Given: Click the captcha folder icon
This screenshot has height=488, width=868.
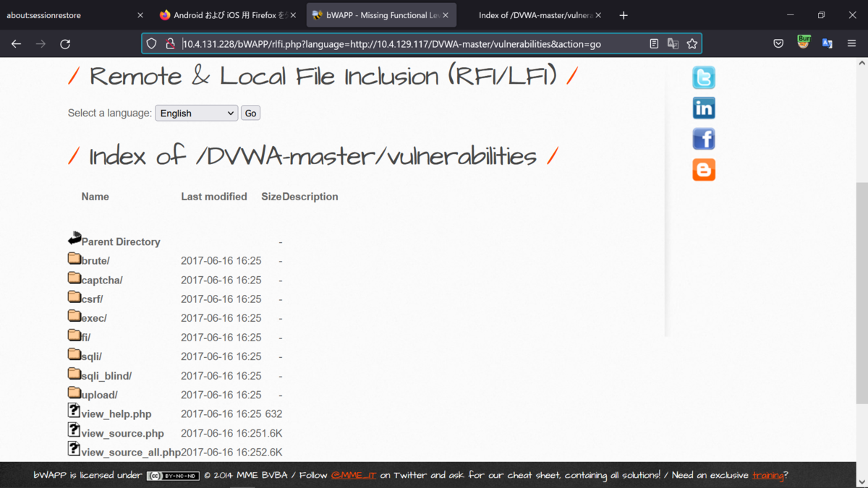Looking at the screenshot, I should pos(75,278).
